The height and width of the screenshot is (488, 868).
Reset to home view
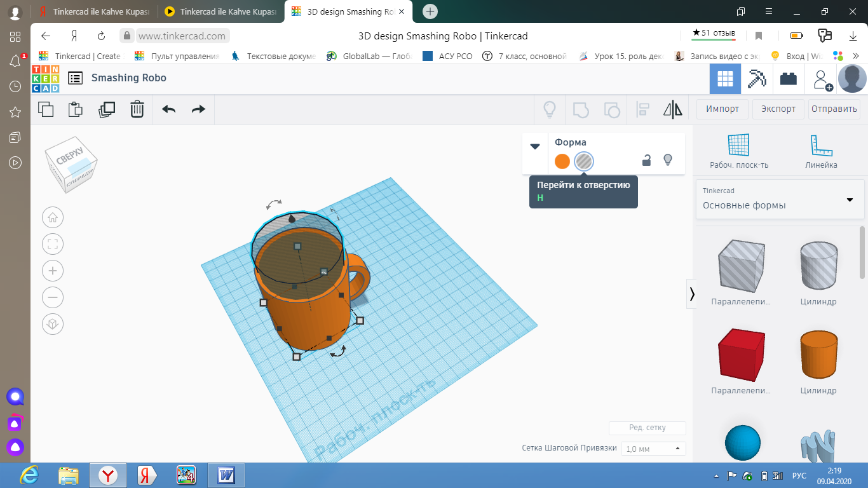click(x=53, y=217)
